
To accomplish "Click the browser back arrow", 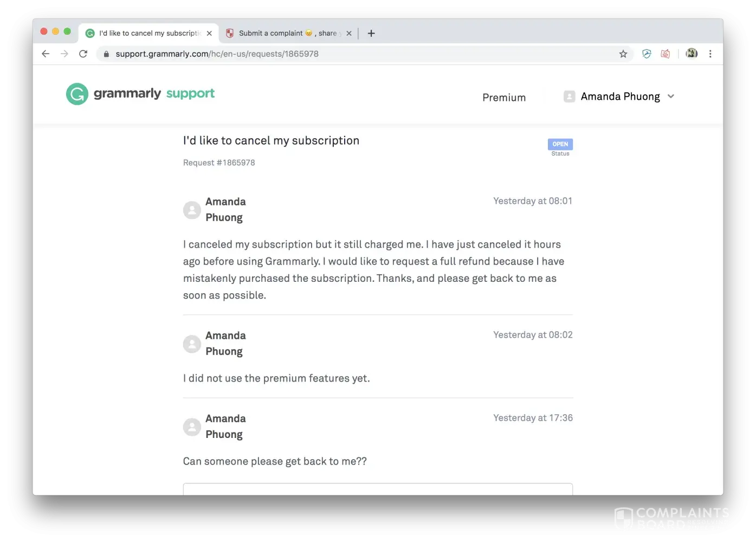I will click(46, 54).
